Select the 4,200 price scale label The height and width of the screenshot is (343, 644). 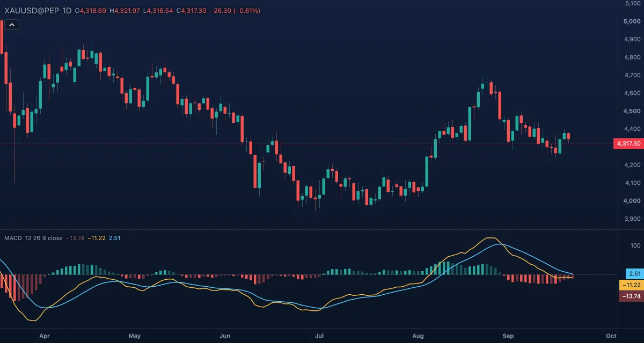633,165
